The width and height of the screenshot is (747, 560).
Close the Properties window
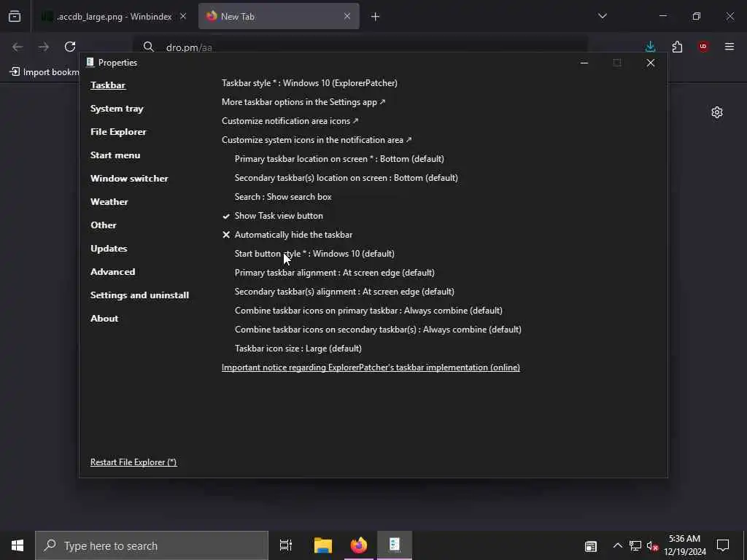[651, 63]
